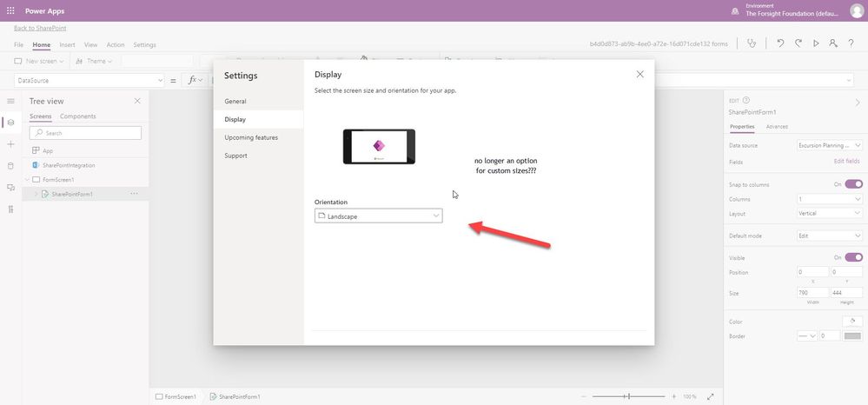Open the Layout Vertical dropdown

coord(829,213)
